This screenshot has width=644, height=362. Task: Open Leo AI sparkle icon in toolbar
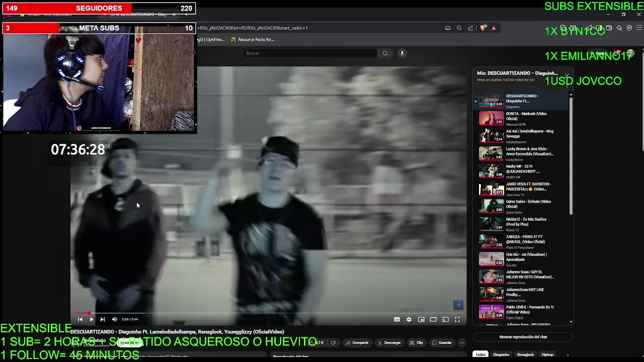[619, 28]
